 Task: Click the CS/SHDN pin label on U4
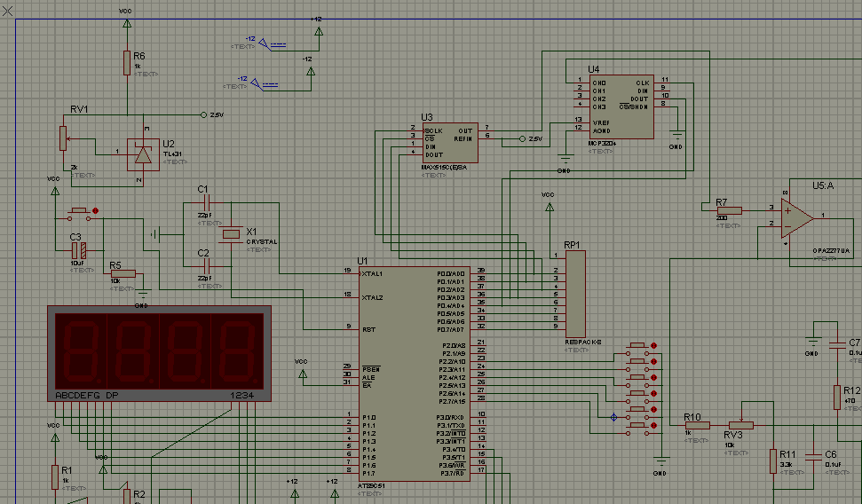tap(633, 106)
